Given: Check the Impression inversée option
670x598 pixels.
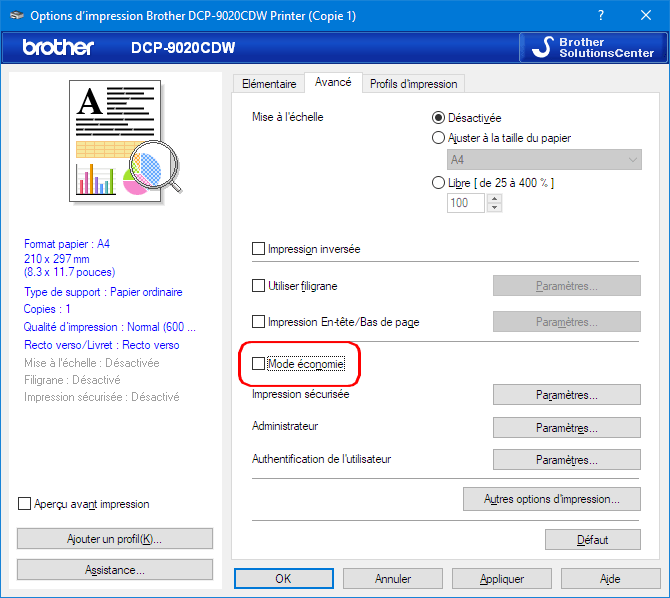Looking at the screenshot, I should [x=259, y=249].
